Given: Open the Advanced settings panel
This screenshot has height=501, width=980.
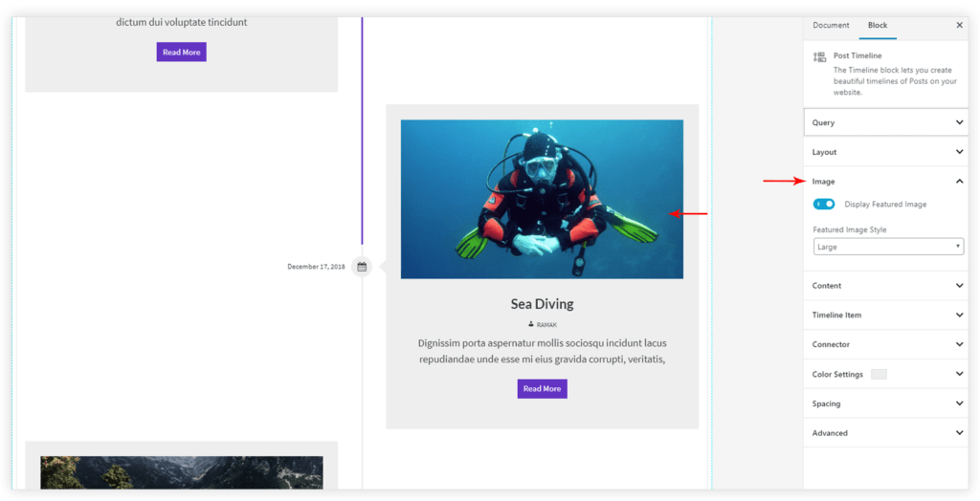Looking at the screenshot, I should click(x=887, y=433).
